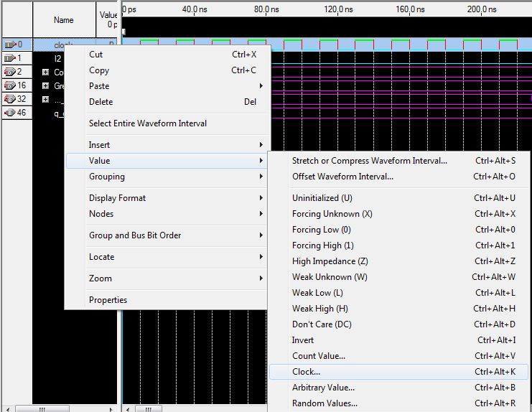Click the Name column header
Viewport: 532px width, 412px height.
[64, 20]
